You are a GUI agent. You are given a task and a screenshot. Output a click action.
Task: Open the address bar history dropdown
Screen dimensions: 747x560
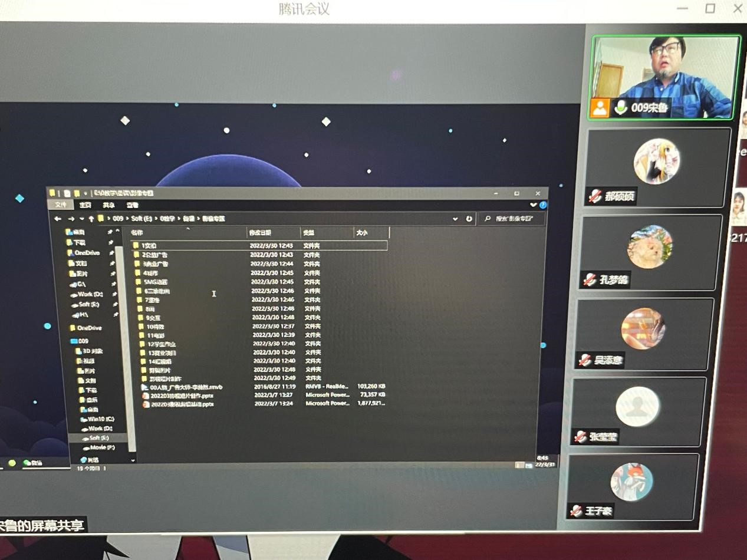click(x=455, y=219)
